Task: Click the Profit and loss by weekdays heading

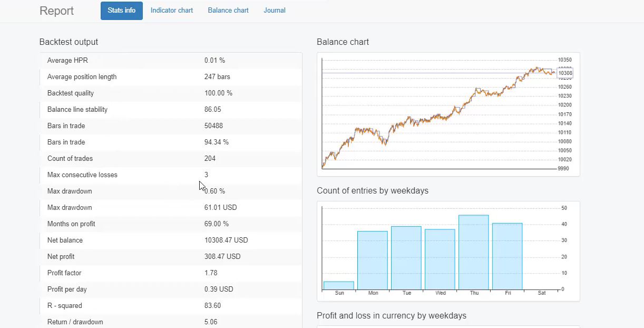Action: click(x=392, y=315)
